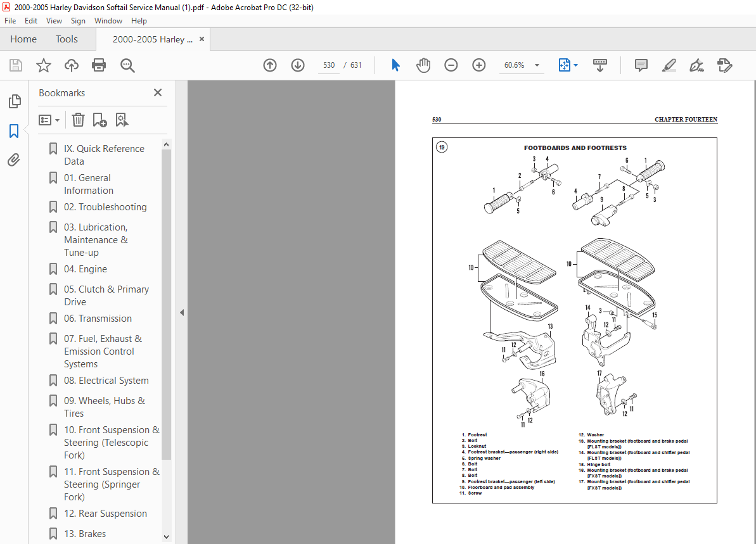Open bookmark 09. Wheels, Hubs & Tires

(x=104, y=407)
